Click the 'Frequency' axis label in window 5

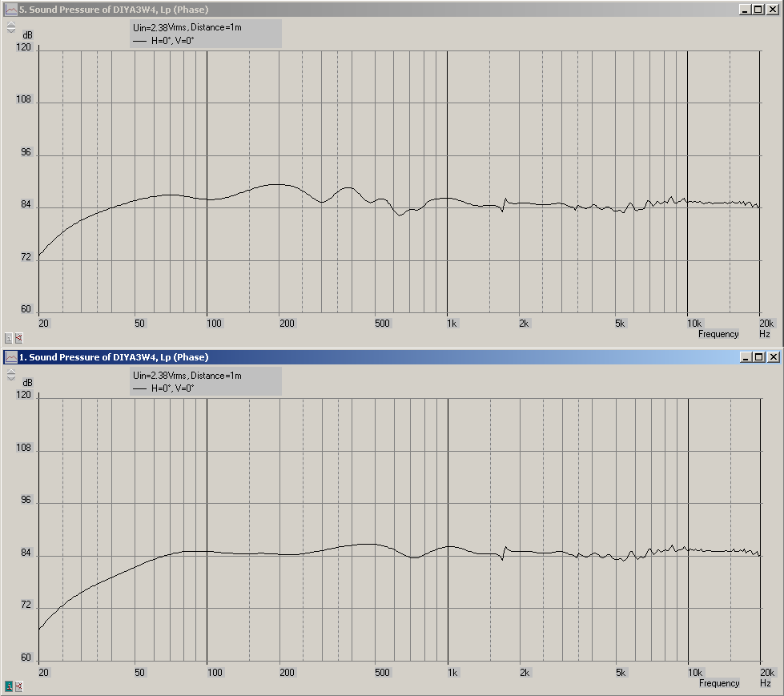(x=718, y=334)
